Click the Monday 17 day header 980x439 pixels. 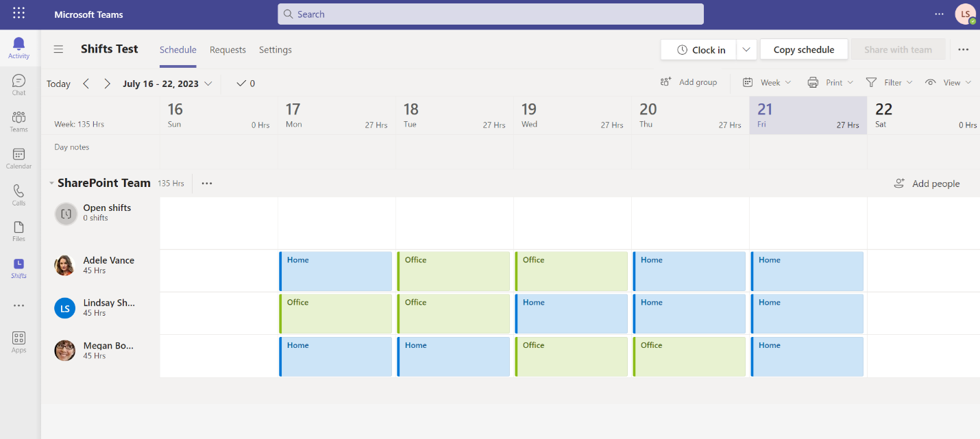(x=336, y=115)
